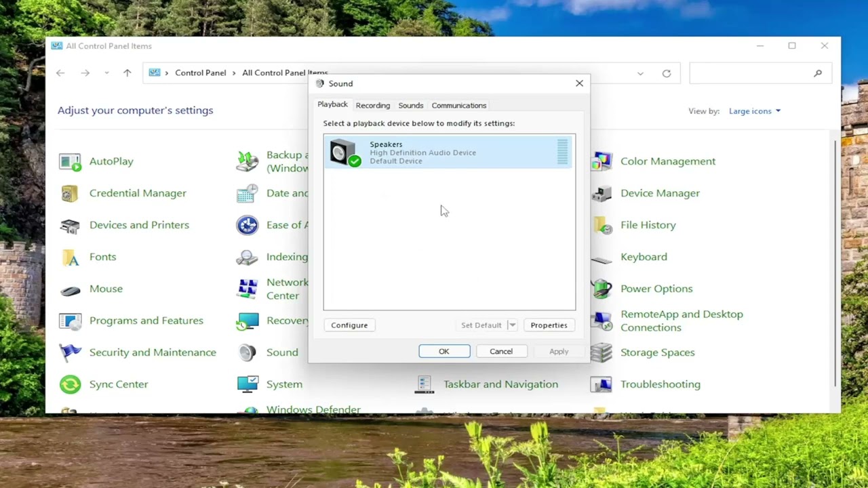Open the Programs and Features icon

coord(70,321)
